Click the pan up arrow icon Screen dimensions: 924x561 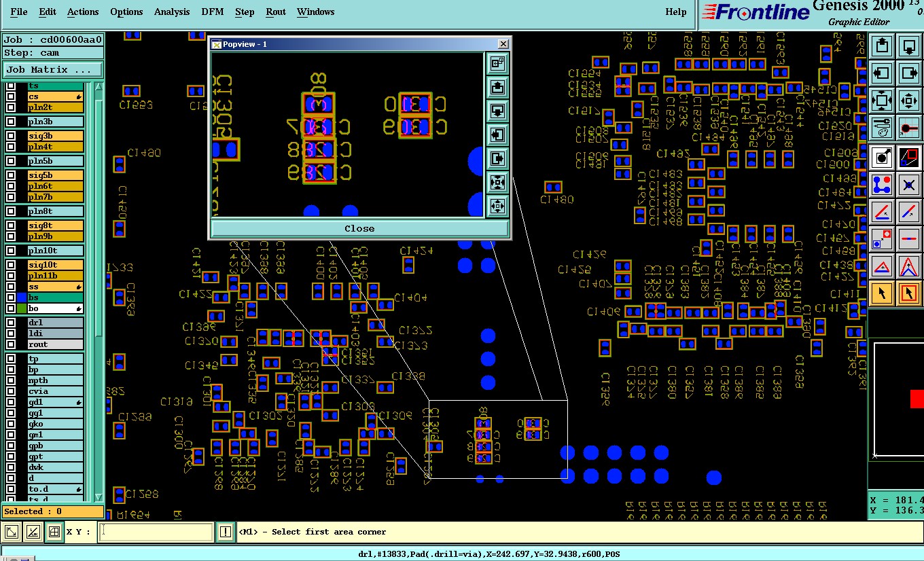tap(882, 47)
